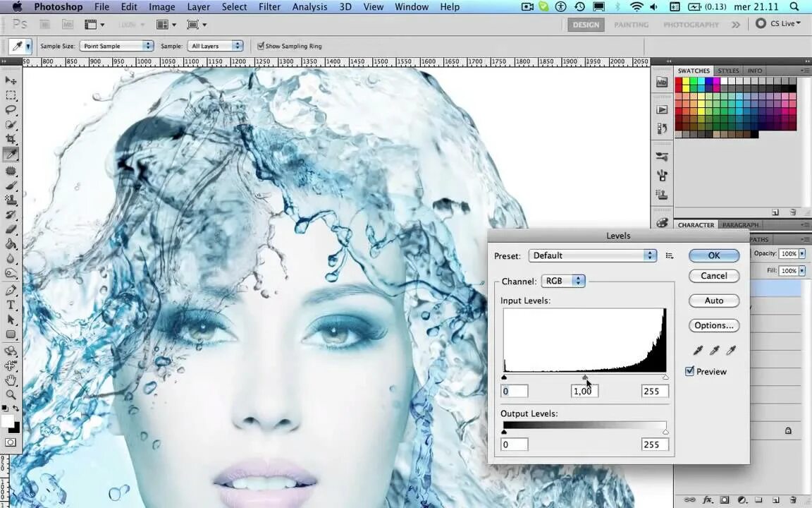Toggle the Preview checkbox in Levels
Screen dimensions: 812x508
click(x=689, y=371)
